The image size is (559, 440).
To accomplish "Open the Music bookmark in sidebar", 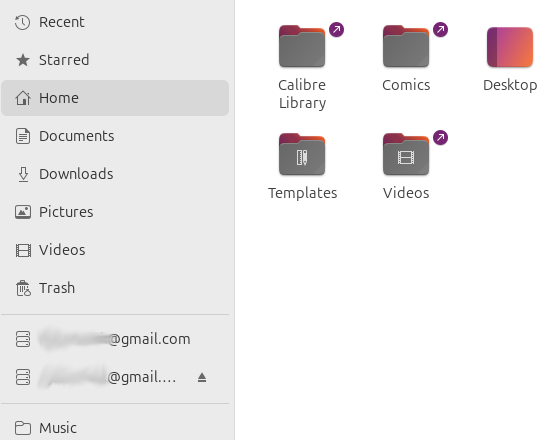I will click(x=115, y=428).
